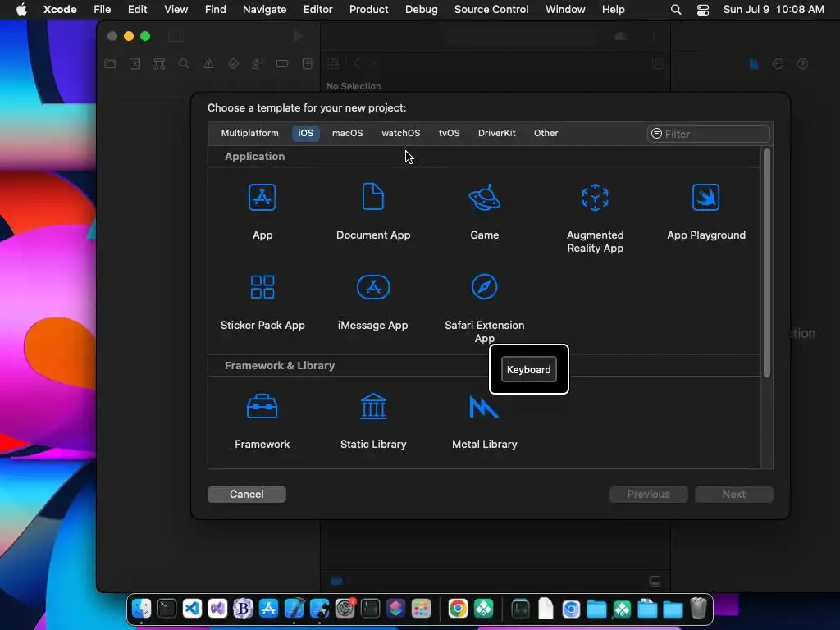The width and height of the screenshot is (840, 630).
Task: Open the Issue navigator warning icon
Action: coord(208,64)
